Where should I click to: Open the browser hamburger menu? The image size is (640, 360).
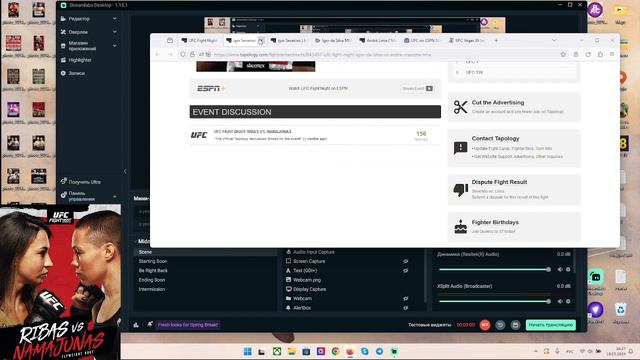(x=612, y=54)
